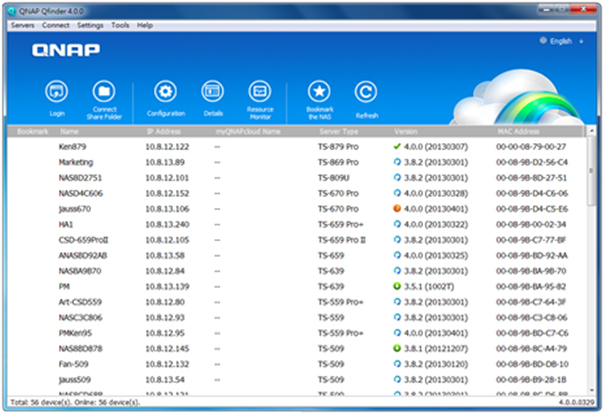Image resolution: width=604 pixels, height=413 pixels.
Task: Click version status icon for HA1 row
Action: click(x=397, y=224)
